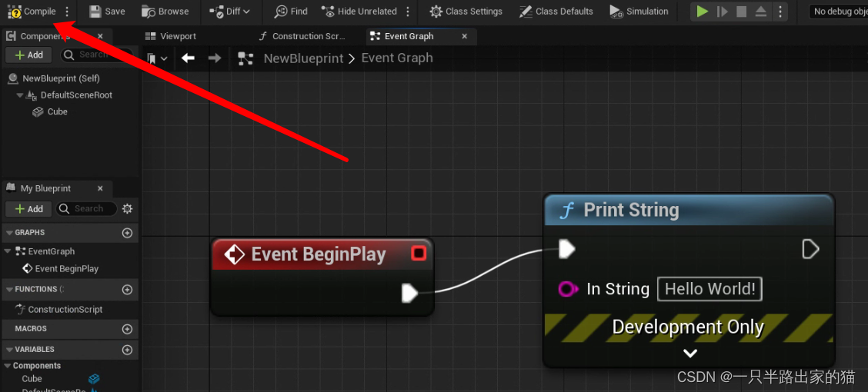Click Print String exec output pin
This screenshot has height=392, width=868.
pyautogui.click(x=810, y=249)
